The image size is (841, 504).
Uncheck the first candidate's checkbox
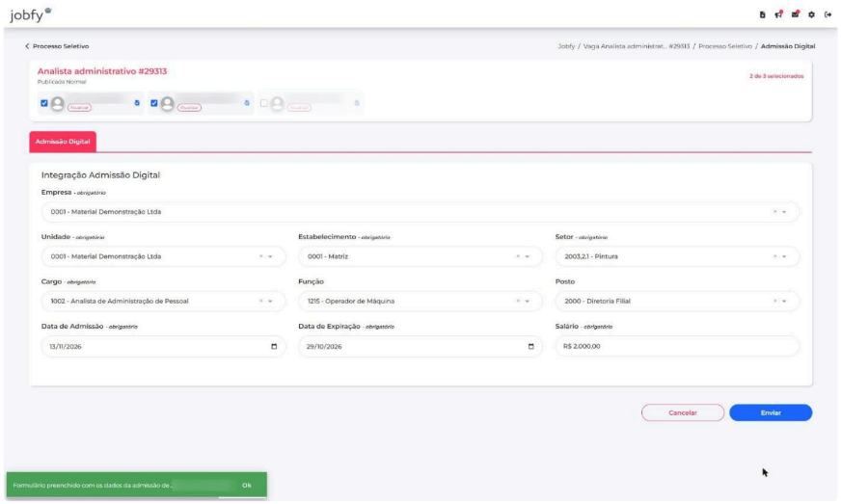[44, 103]
